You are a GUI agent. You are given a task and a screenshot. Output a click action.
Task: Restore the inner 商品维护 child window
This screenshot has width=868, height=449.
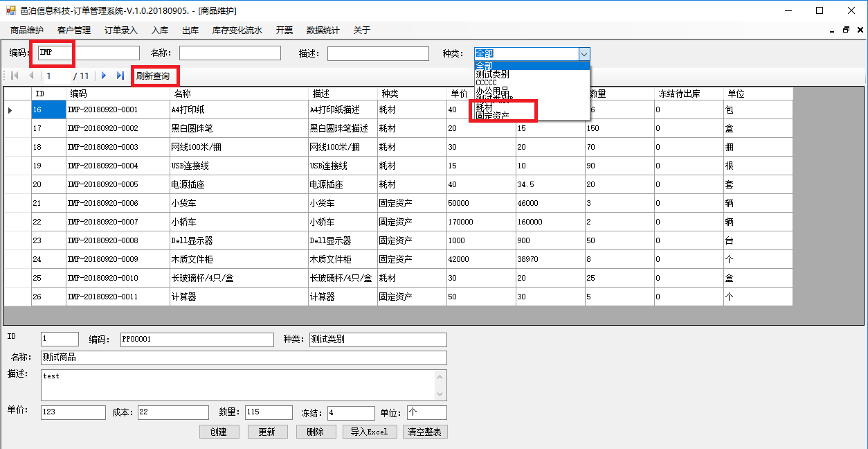[846, 30]
